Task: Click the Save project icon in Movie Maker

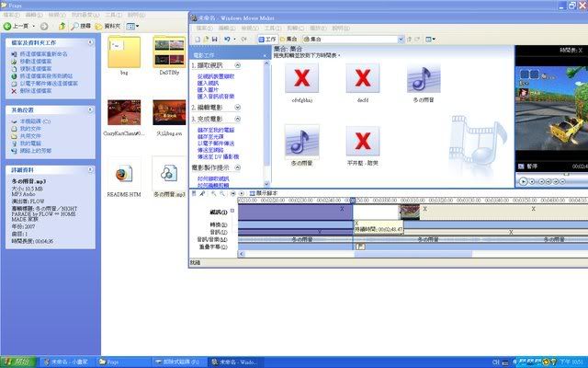Action: pos(212,39)
